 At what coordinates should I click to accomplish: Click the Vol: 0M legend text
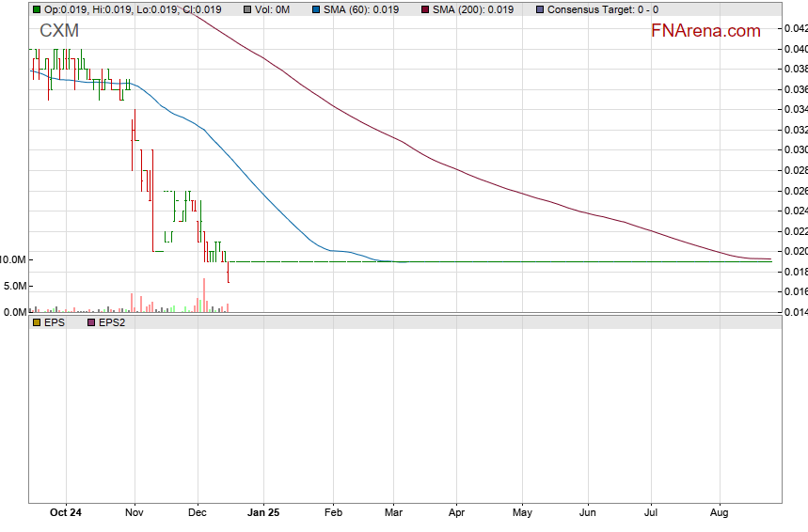[273, 9]
